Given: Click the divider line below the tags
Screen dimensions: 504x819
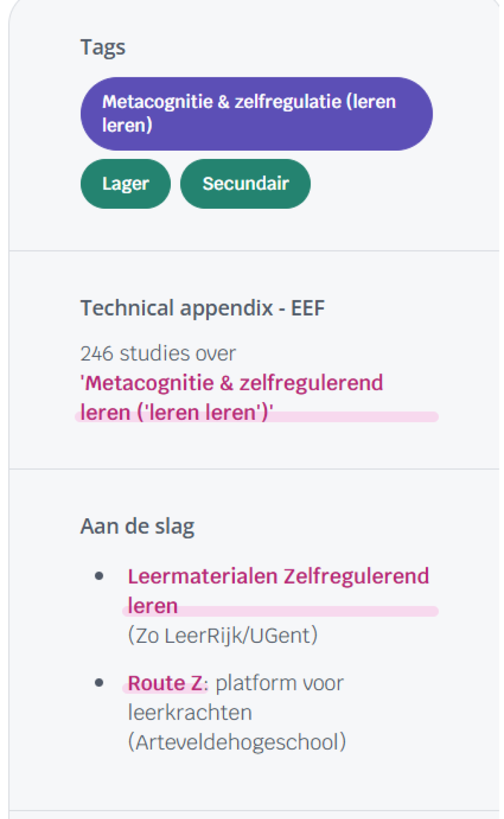Looking at the screenshot, I should click(254, 251).
